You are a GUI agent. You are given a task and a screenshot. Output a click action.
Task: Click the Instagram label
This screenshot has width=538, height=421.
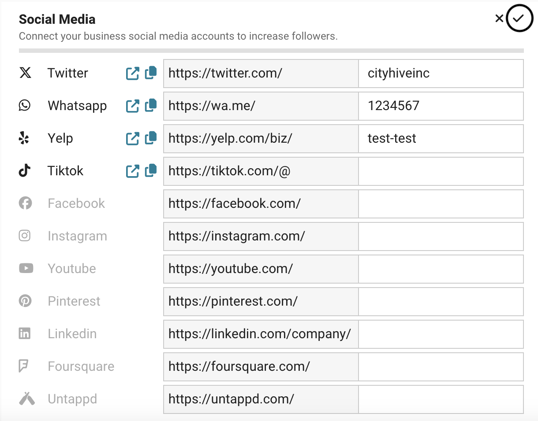(x=77, y=236)
